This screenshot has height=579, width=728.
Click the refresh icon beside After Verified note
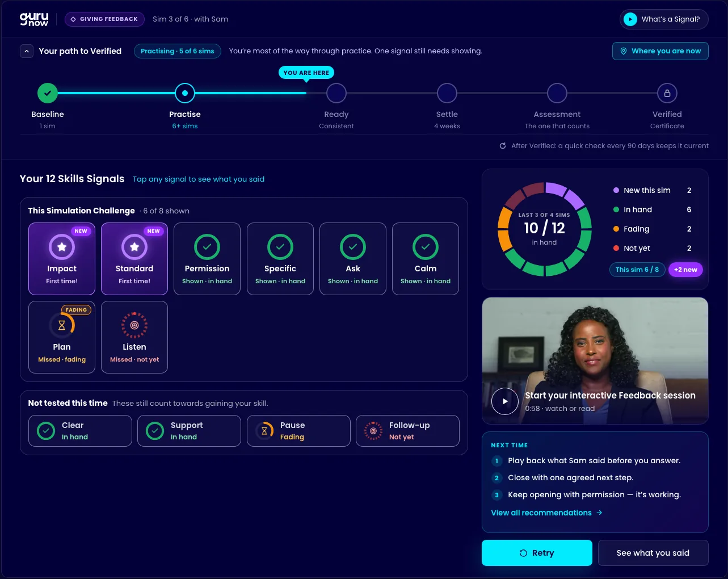click(x=503, y=146)
